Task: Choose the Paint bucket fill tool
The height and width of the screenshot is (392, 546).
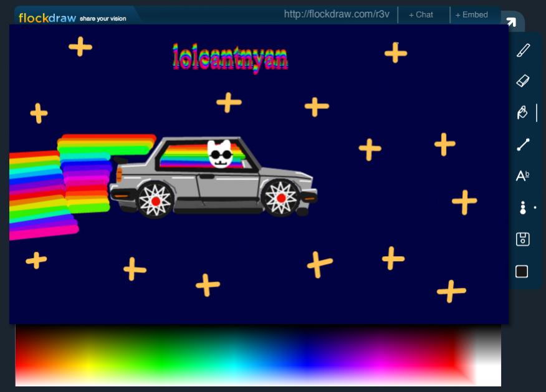Action: [522, 113]
